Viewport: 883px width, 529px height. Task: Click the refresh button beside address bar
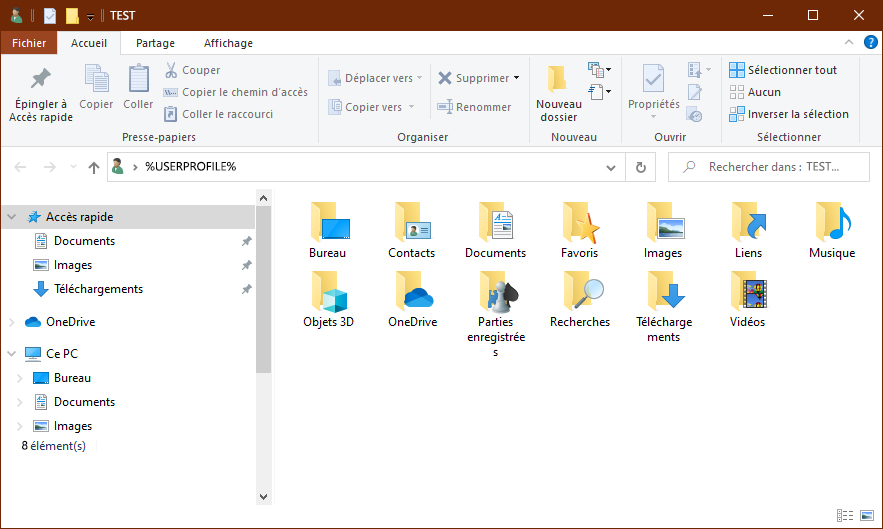(640, 167)
